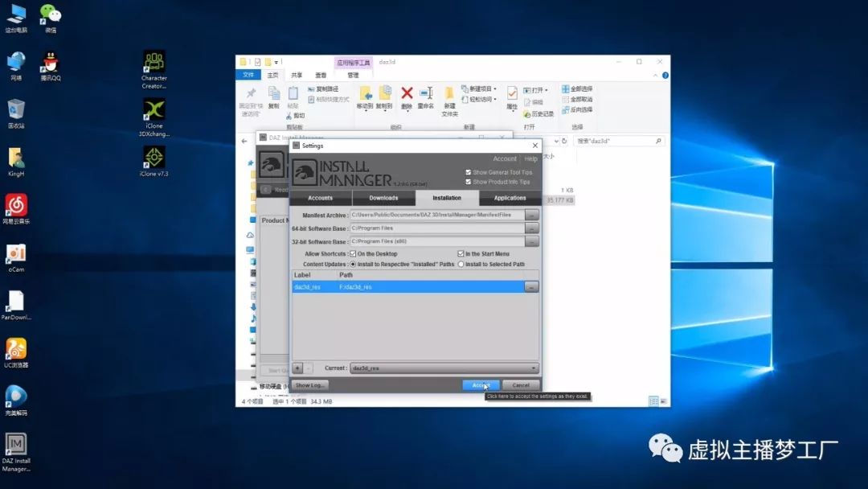The width and height of the screenshot is (868, 489).
Task: Open the 共享 Share ribbon tab
Action: pyautogui.click(x=297, y=75)
